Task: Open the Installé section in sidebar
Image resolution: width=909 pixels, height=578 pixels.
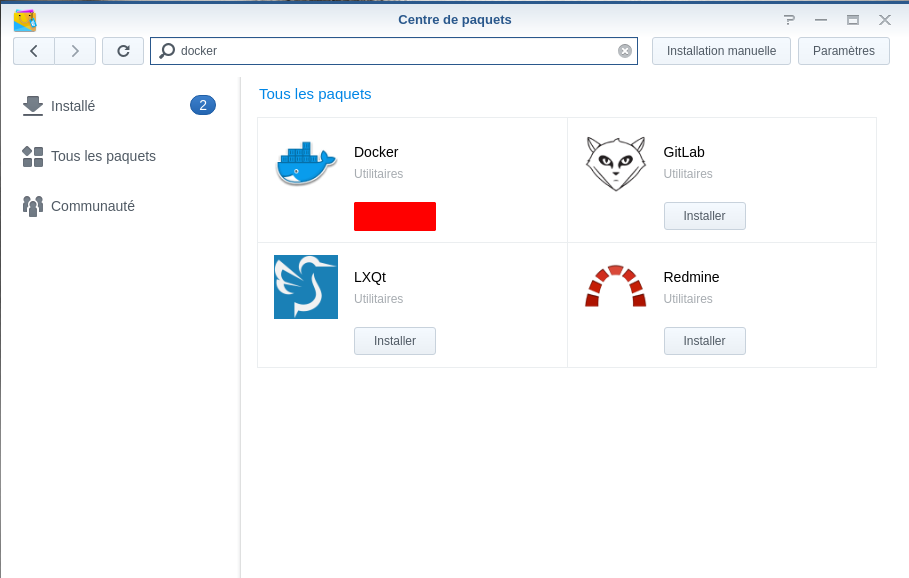Action: [x=73, y=106]
